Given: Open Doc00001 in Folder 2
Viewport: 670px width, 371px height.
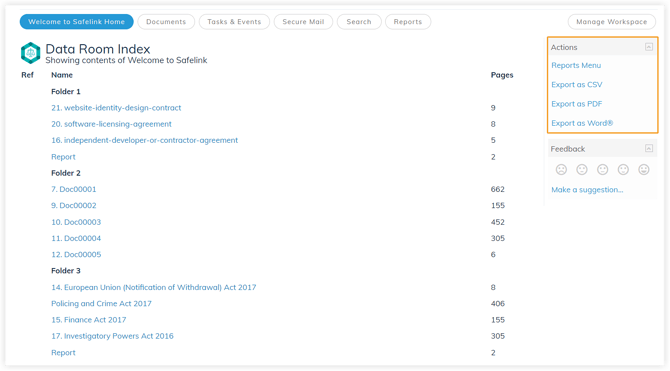Looking at the screenshot, I should coord(73,189).
